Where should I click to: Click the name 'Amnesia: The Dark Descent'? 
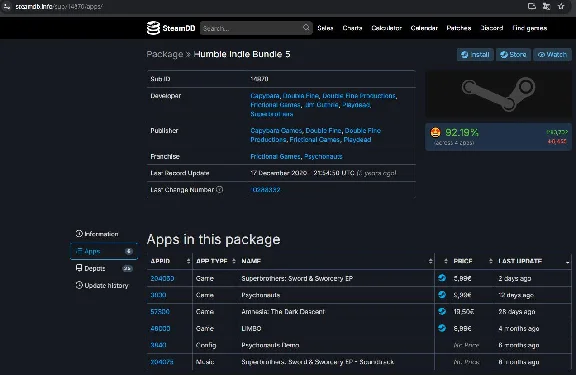click(283, 311)
